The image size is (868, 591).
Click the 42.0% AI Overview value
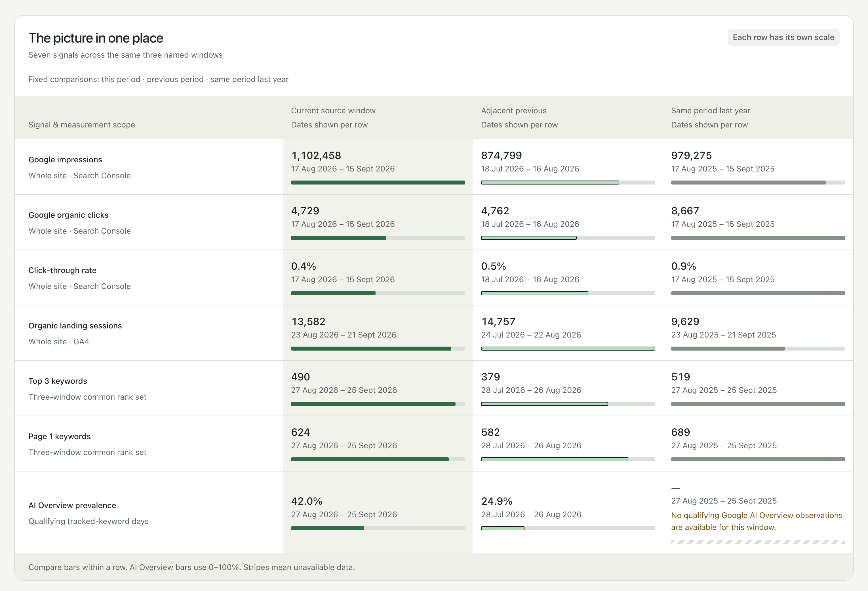pyautogui.click(x=306, y=501)
